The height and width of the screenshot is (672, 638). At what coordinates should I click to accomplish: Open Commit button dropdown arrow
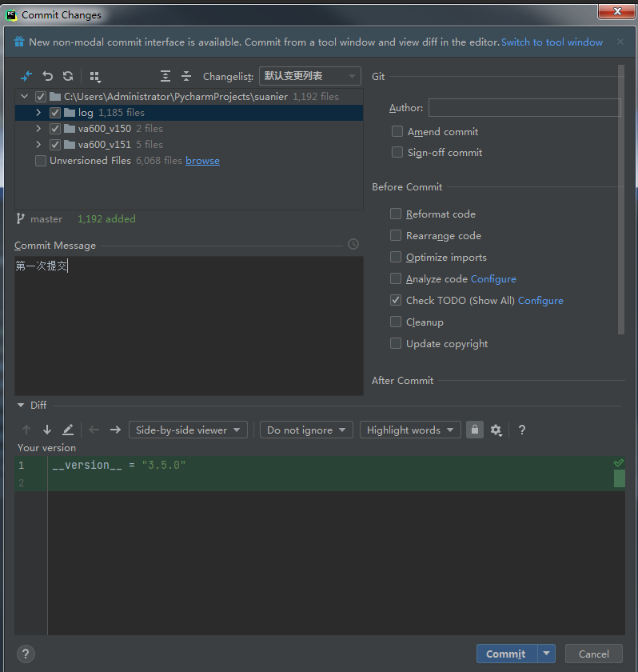coord(546,654)
